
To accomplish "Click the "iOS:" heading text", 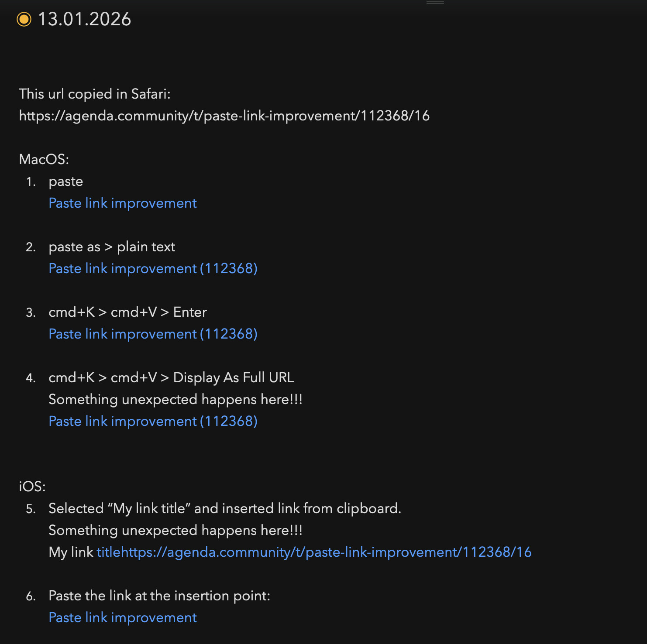I will (x=32, y=487).
